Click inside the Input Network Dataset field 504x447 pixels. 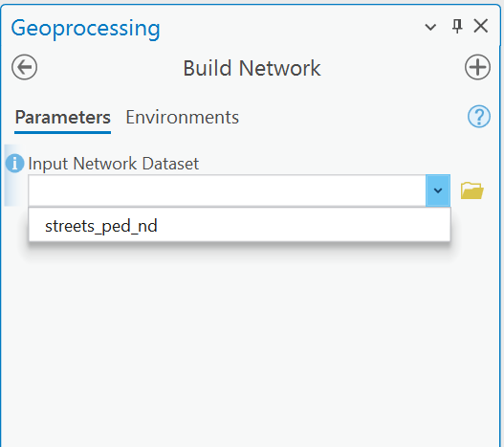pyautogui.click(x=227, y=190)
